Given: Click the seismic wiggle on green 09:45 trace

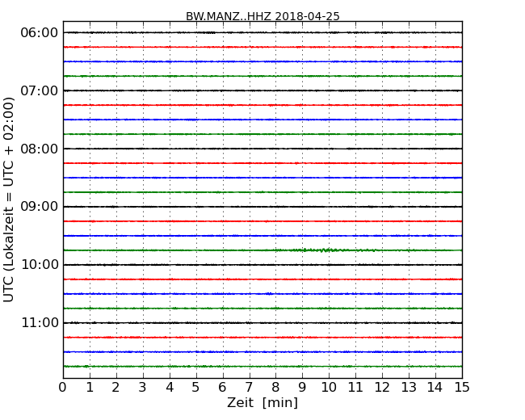Looking at the screenshot, I should 326,250.
